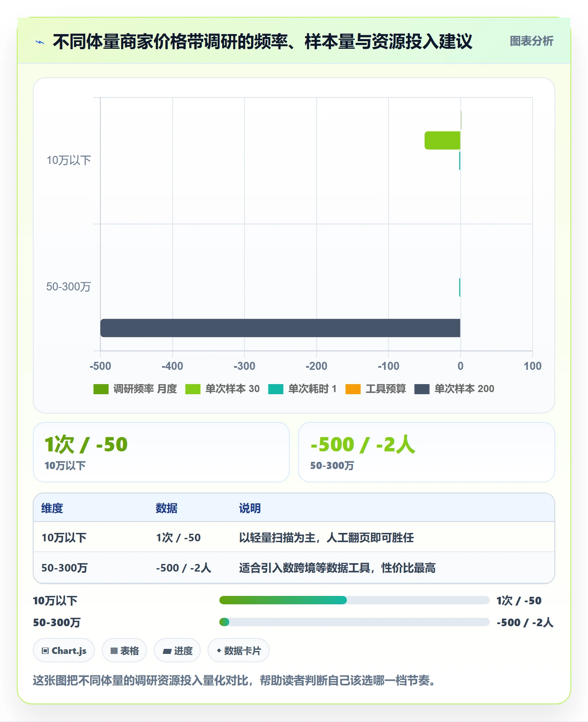Click the -500 x-axis tick label
The height and width of the screenshot is (722, 588).
point(100,366)
